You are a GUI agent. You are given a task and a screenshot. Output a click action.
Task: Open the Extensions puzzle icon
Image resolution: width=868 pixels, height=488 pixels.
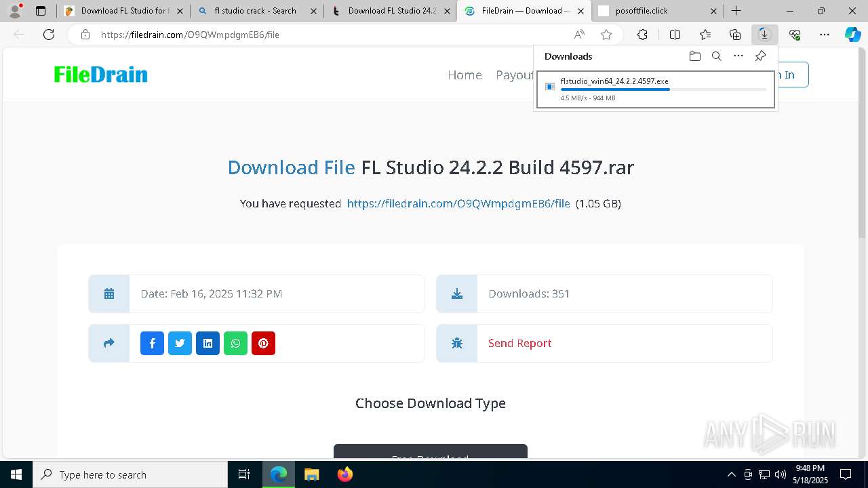pos(642,35)
